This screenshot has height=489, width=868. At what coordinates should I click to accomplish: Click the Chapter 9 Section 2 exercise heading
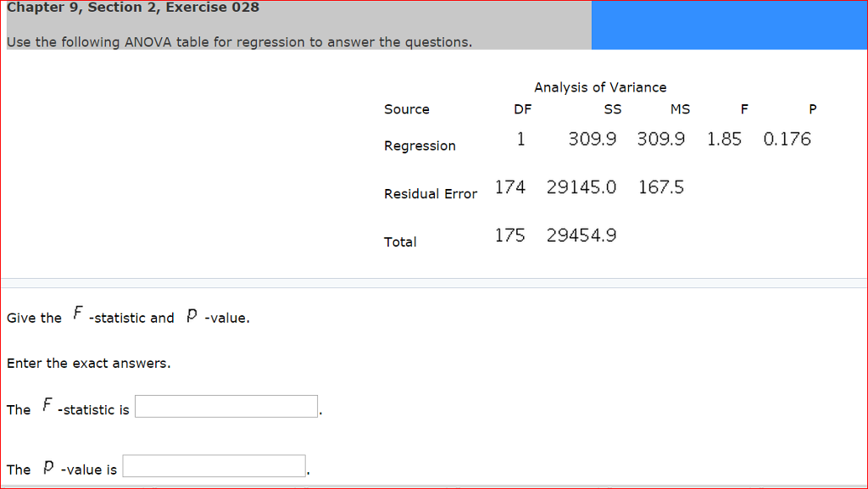click(x=133, y=8)
